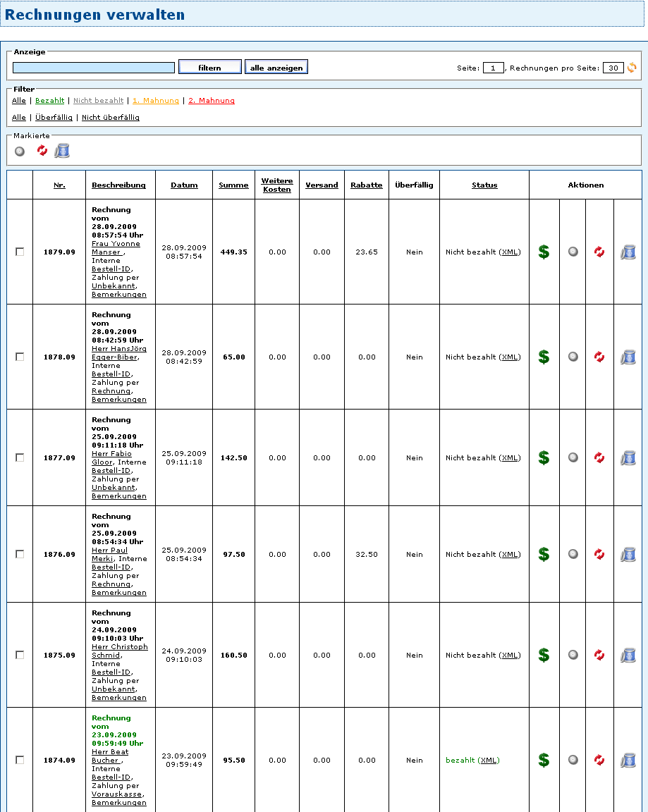Click the grey circle icon in the Markierte section
The width and height of the screenshot is (648, 812).
pos(20,151)
